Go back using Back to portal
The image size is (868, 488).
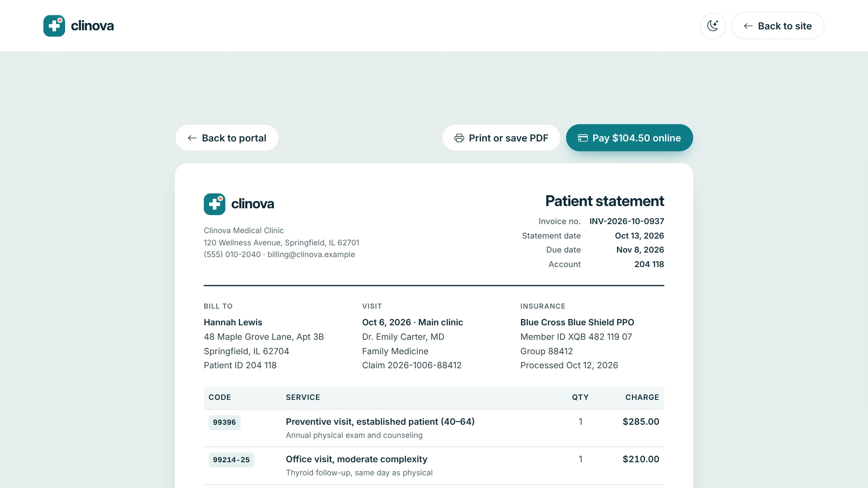pos(227,138)
